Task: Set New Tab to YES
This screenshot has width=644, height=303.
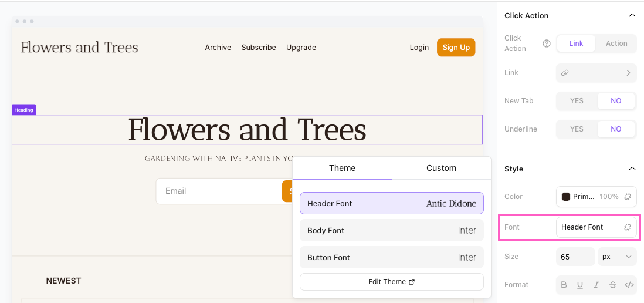Action: click(x=577, y=101)
